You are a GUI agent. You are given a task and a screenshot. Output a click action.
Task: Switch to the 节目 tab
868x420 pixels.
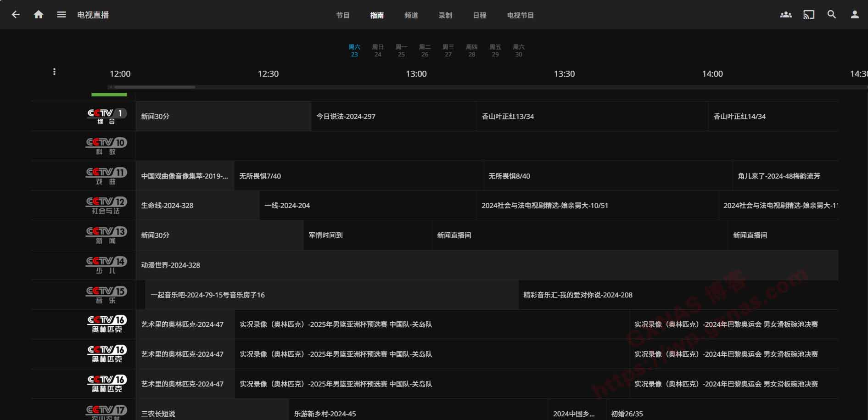click(x=343, y=15)
